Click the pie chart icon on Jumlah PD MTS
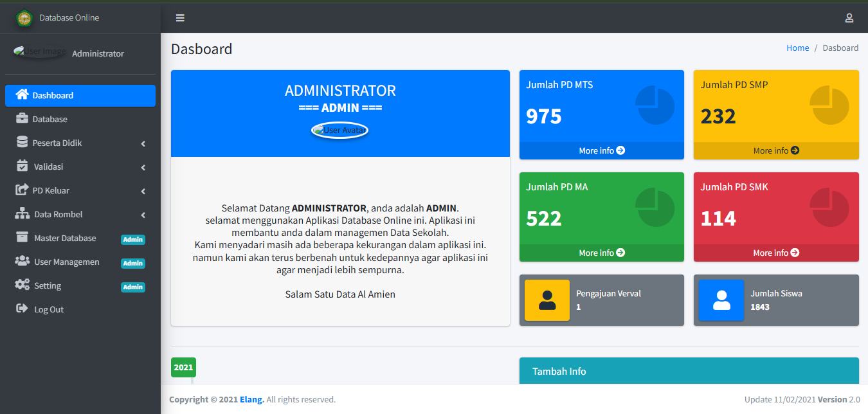 pos(655,103)
